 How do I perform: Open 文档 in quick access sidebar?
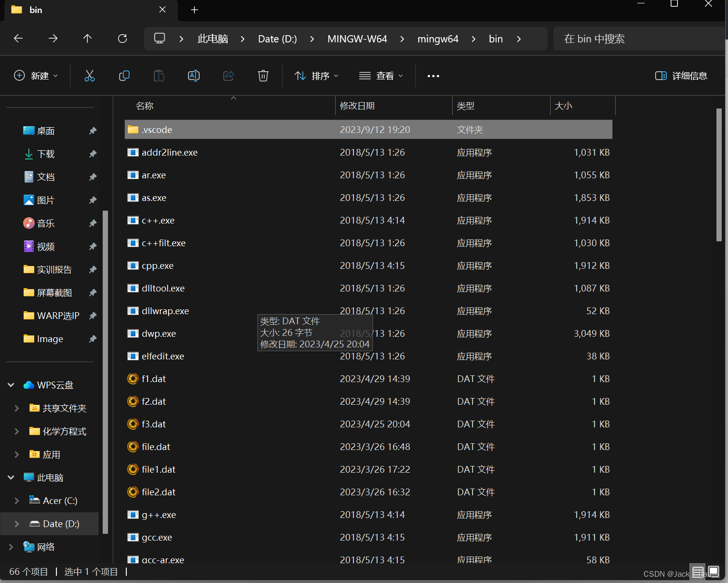39,177
